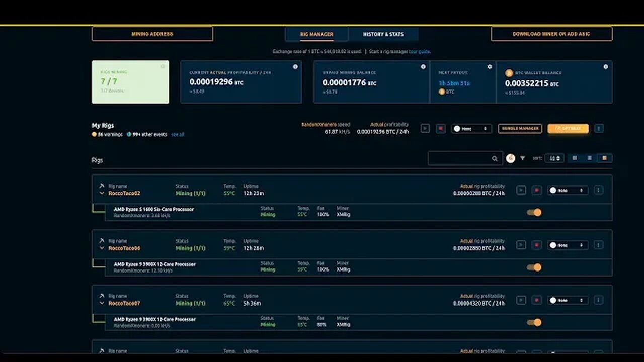Click the orange Optimize button
The height and width of the screenshot is (362, 644).
click(x=568, y=128)
